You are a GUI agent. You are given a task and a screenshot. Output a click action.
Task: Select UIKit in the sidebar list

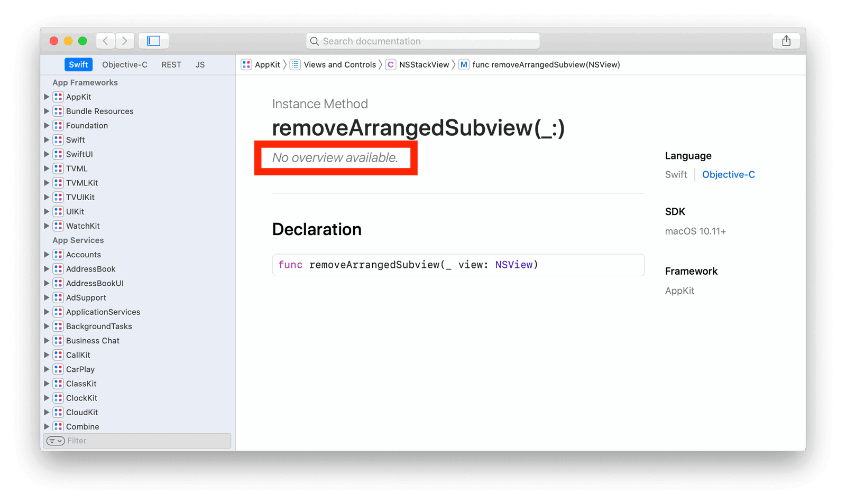75,212
